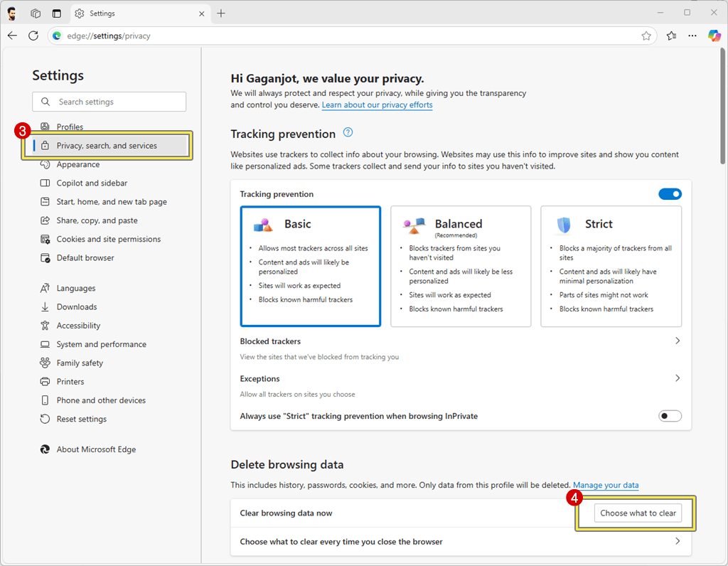
Task: Click the page vertical scrollbar thumb
Action: (x=722, y=106)
